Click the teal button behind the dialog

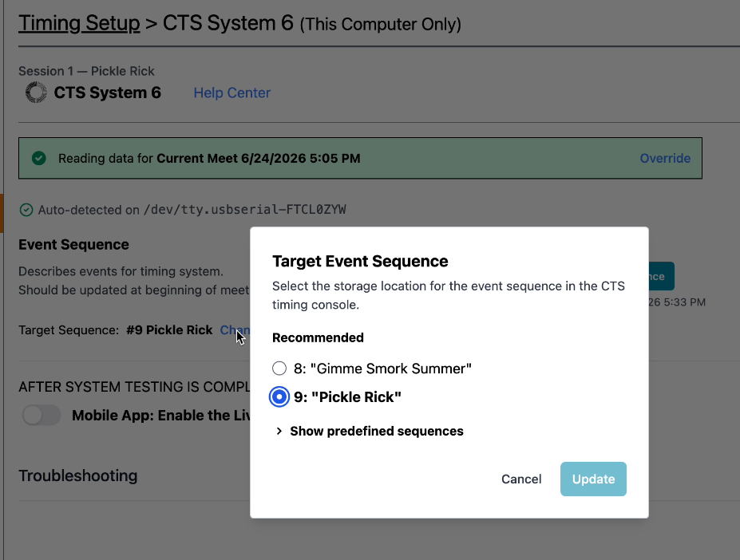tap(661, 276)
